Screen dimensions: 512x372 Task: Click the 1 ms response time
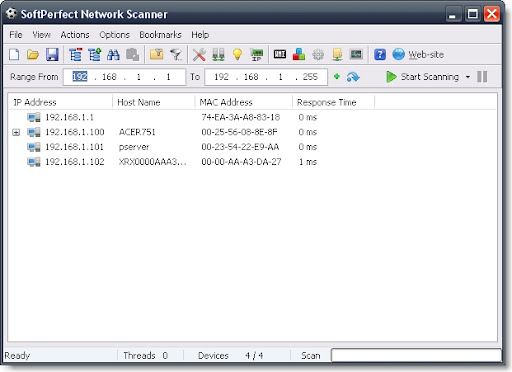[308, 162]
